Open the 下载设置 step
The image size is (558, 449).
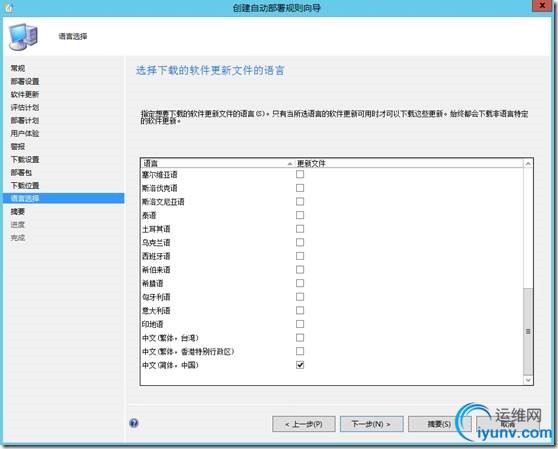[x=25, y=159]
